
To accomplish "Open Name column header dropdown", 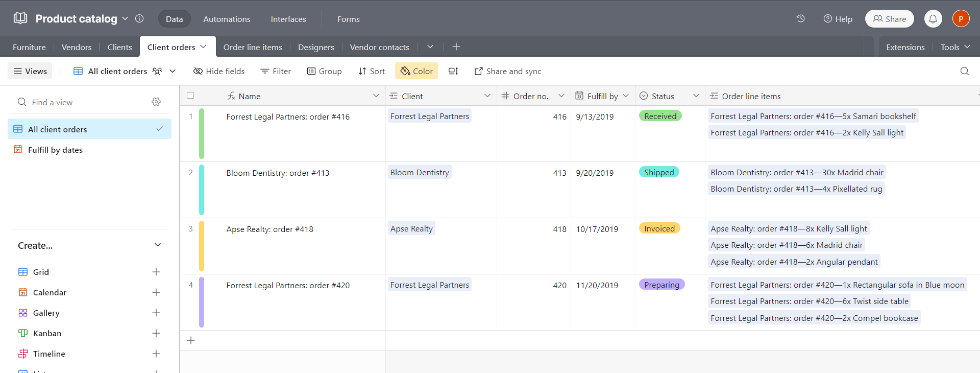I will [376, 96].
